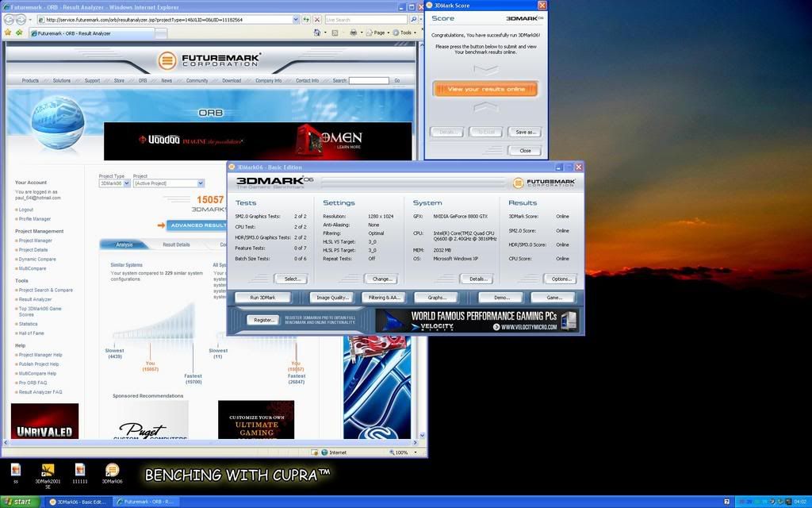Screen dimensions: 812x508
Task: Click in the Futuremark site Search field
Action: 369,81
